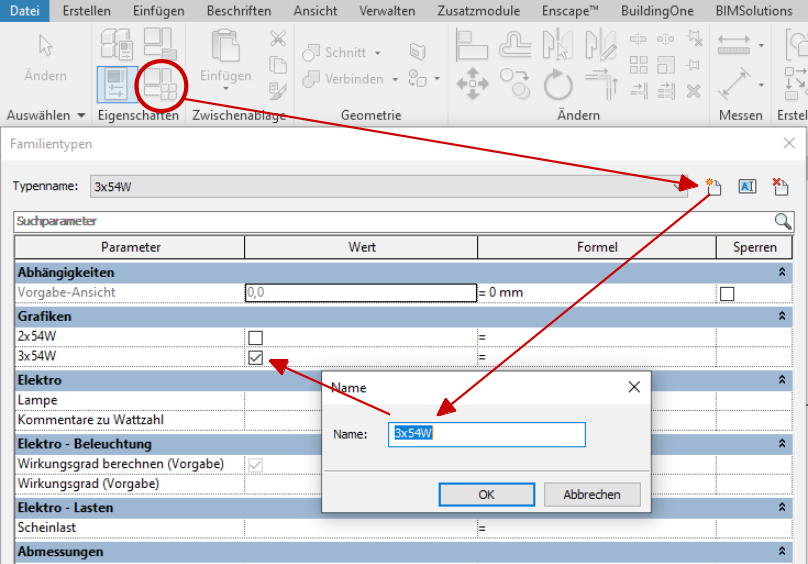Switch to the Ansicht tab
The height and width of the screenshot is (564, 808).
(315, 10)
